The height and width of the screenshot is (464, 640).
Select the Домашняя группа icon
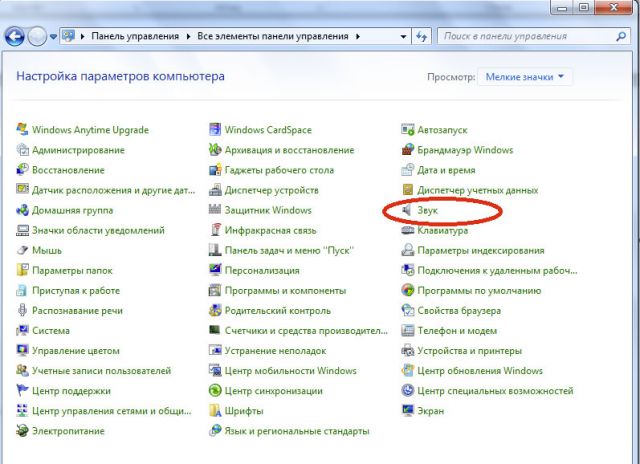point(22,210)
